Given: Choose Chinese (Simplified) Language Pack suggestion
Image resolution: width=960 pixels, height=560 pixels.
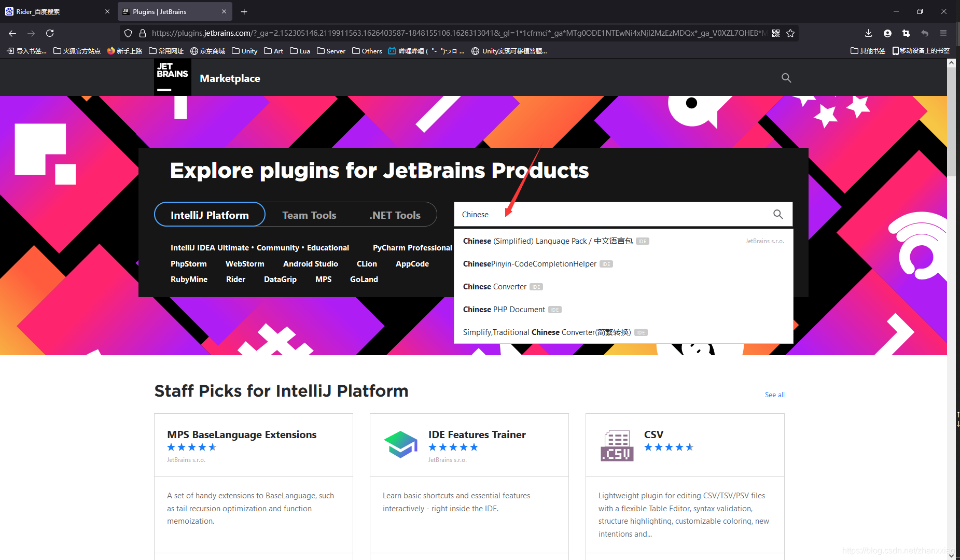Looking at the screenshot, I should (x=623, y=241).
